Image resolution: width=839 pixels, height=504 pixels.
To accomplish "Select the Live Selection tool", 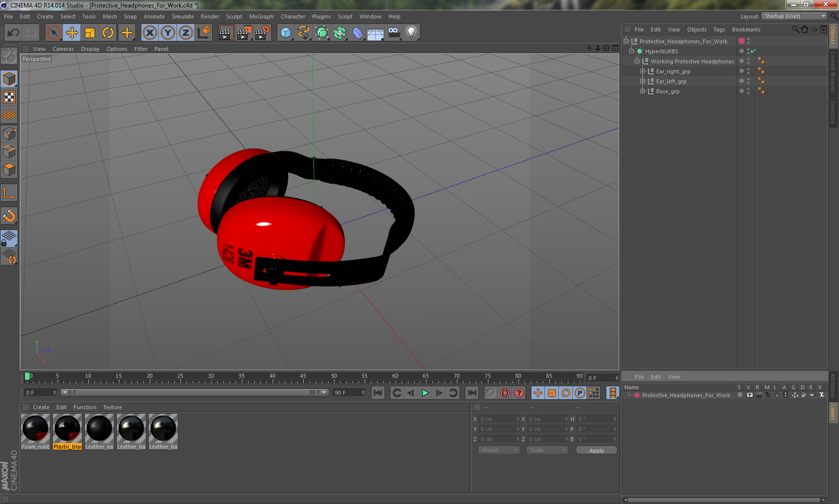I will click(53, 33).
